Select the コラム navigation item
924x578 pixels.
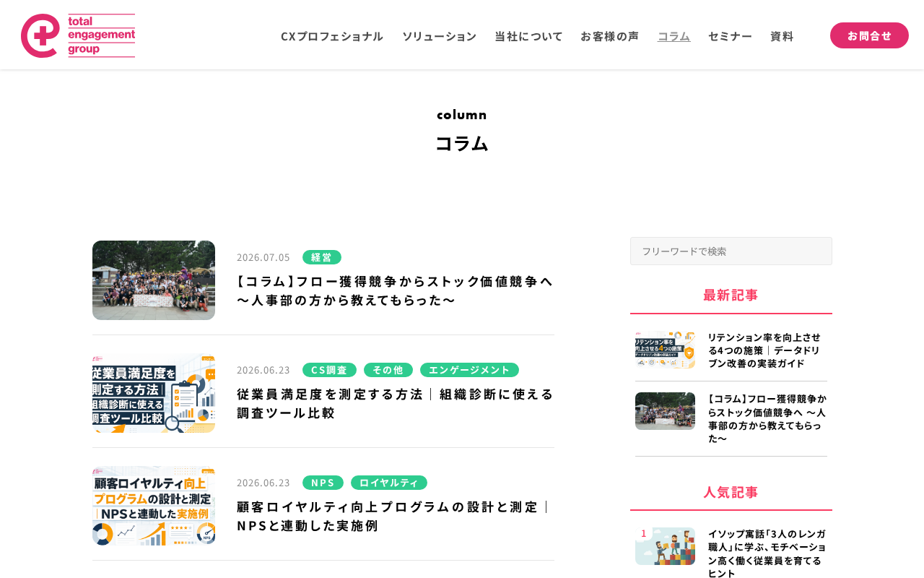(674, 36)
